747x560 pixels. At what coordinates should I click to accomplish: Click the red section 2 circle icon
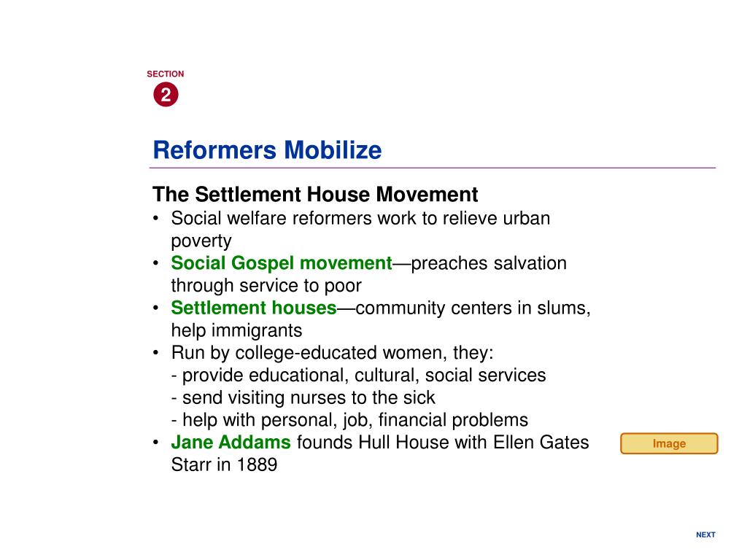(166, 94)
